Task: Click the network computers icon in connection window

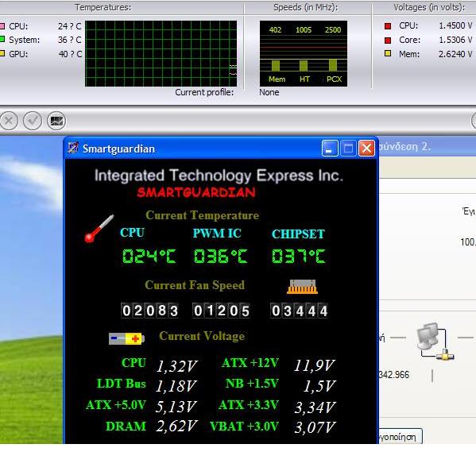Action: pyautogui.click(x=435, y=341)
